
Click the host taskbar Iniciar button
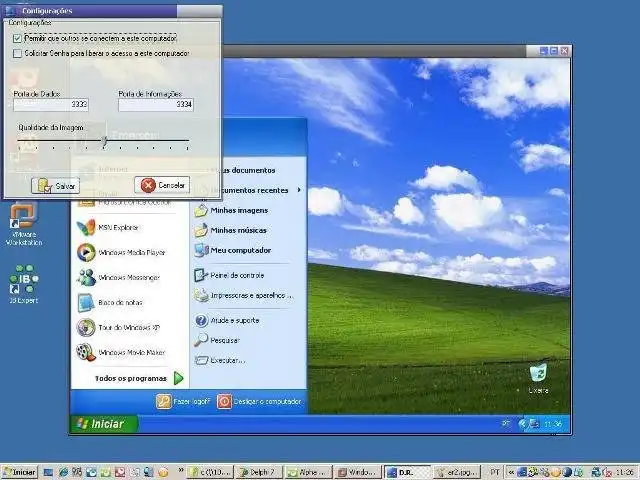(19, 472)
